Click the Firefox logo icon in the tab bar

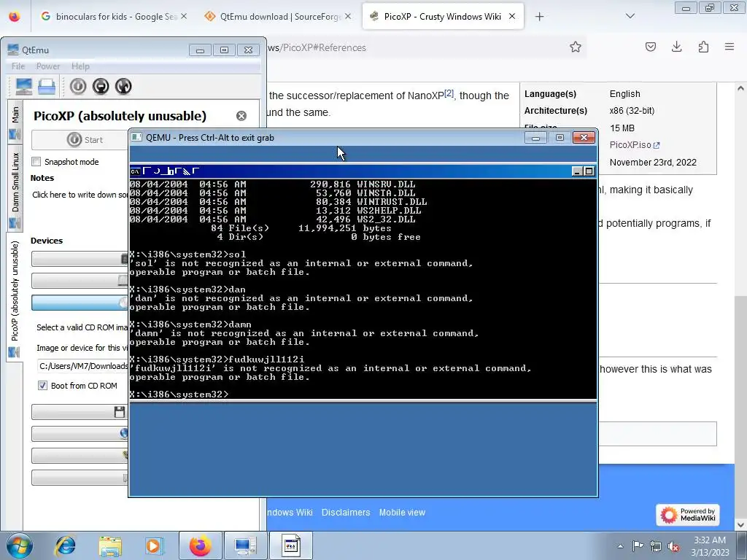click(15, 17)
